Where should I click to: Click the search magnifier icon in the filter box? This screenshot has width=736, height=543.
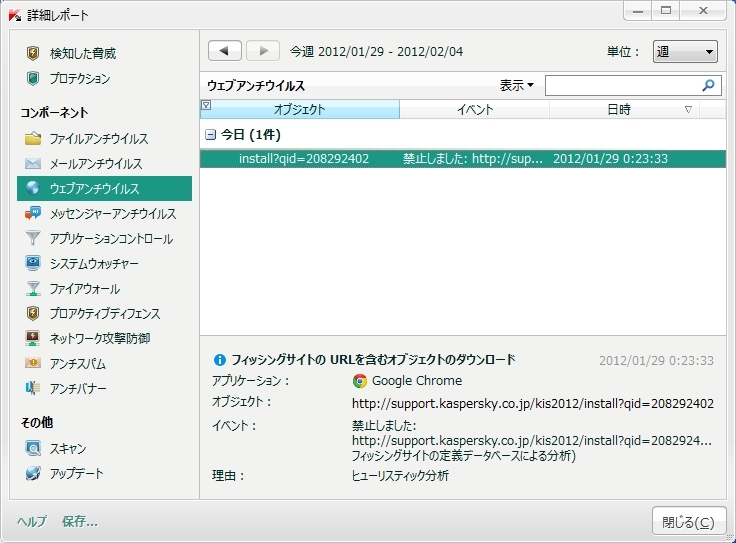(x=708, y=85)
